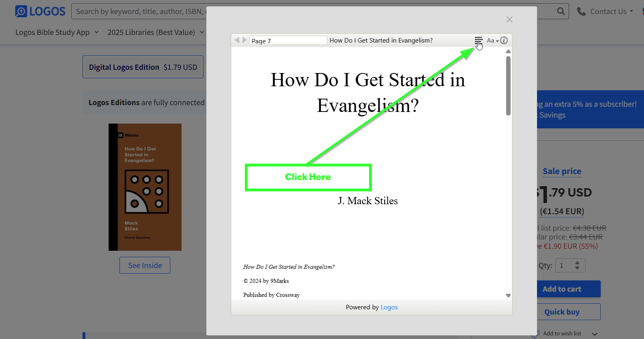The width and height of the screenshot is (644, 339).
Task: Click the search magnifier icon
Action: point(561,11)
